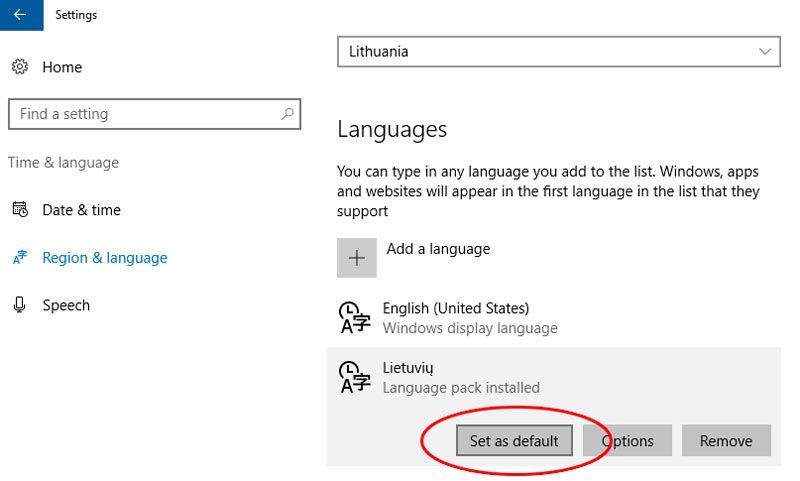Image resolution: width=800 pixels, height=481 pixels.
Task: Select Region & language in sidebar
Action: coord(105,258)
